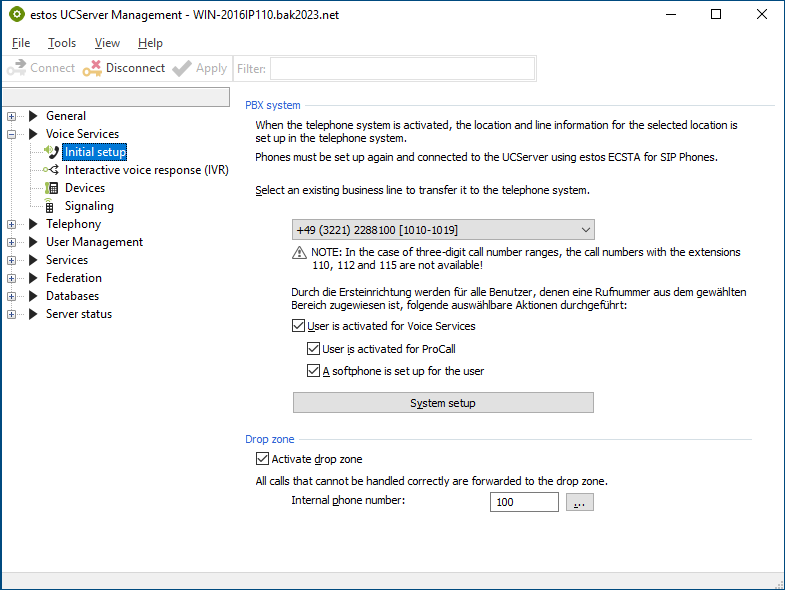Viewport: 785px width, 590px height.
Task: Open the Help menu
Action: point(150,43)
